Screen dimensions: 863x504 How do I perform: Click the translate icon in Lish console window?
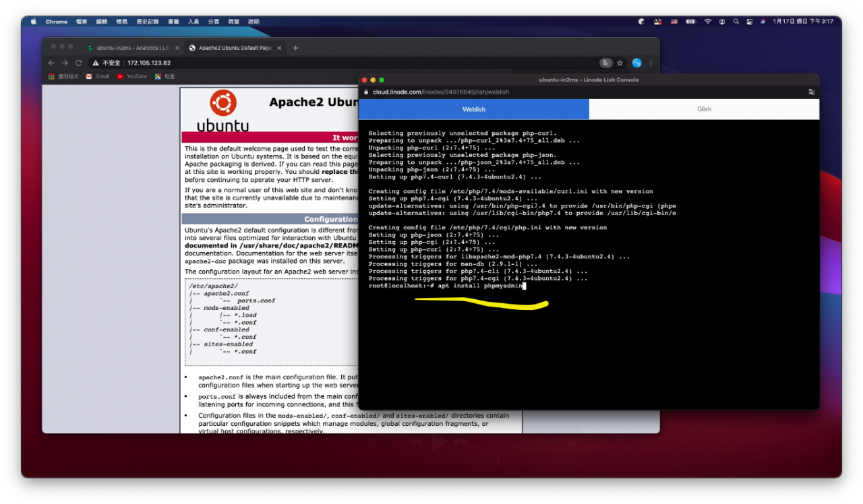pyautogui.click(x=812, y=92)
